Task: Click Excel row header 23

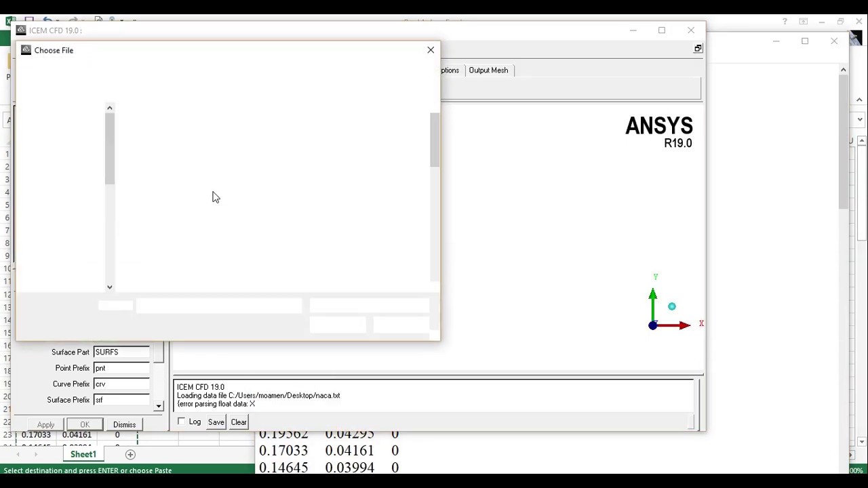Action: 7,435
